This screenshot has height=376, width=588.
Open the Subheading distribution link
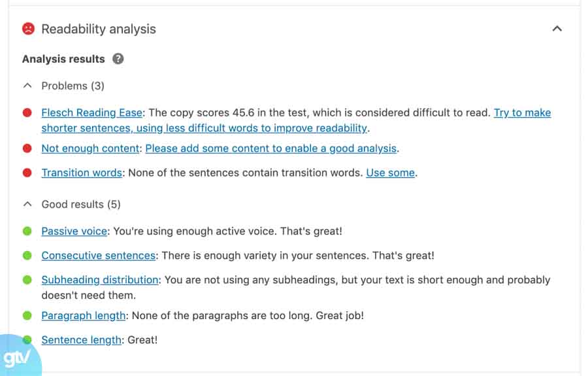tap(100, 280)
